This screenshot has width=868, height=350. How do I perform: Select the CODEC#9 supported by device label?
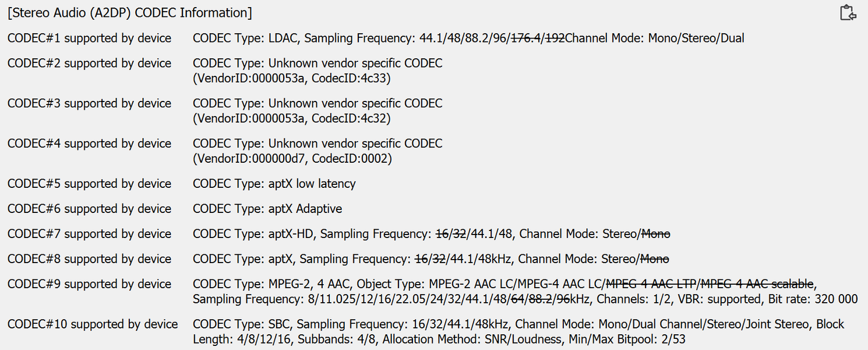pyautogui.click(x=89, y=285)
